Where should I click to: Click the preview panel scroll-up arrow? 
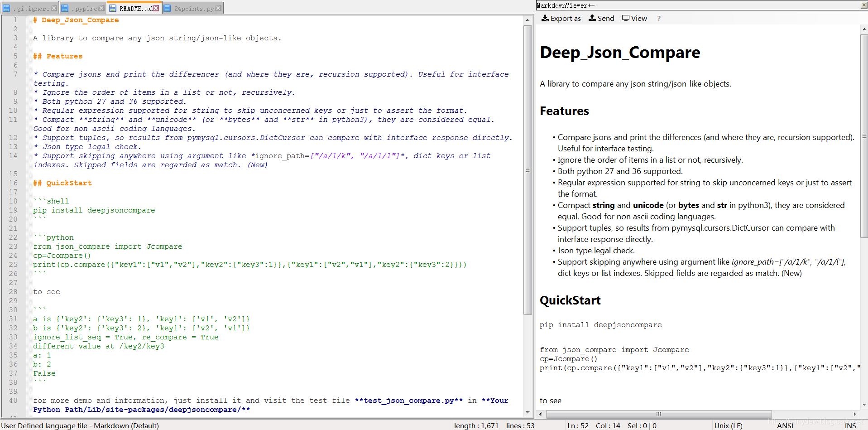(864, 29)
